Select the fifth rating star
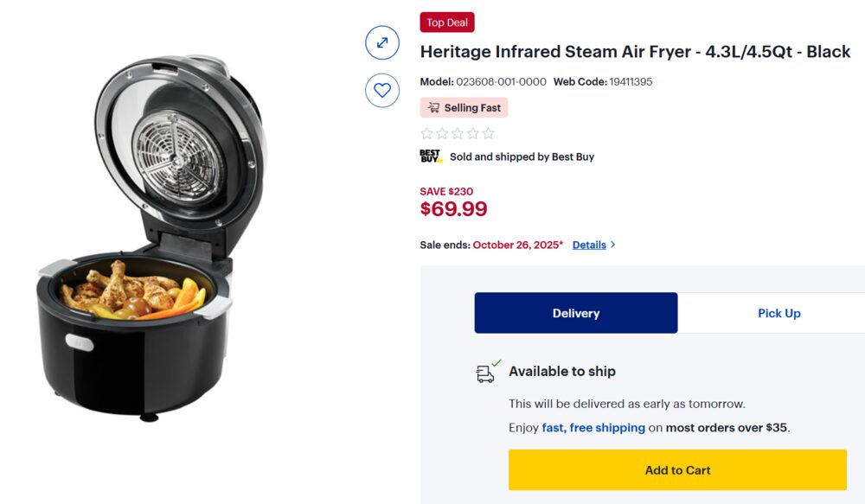This screenshot has height=504, width=865. (x=488, y=133)
